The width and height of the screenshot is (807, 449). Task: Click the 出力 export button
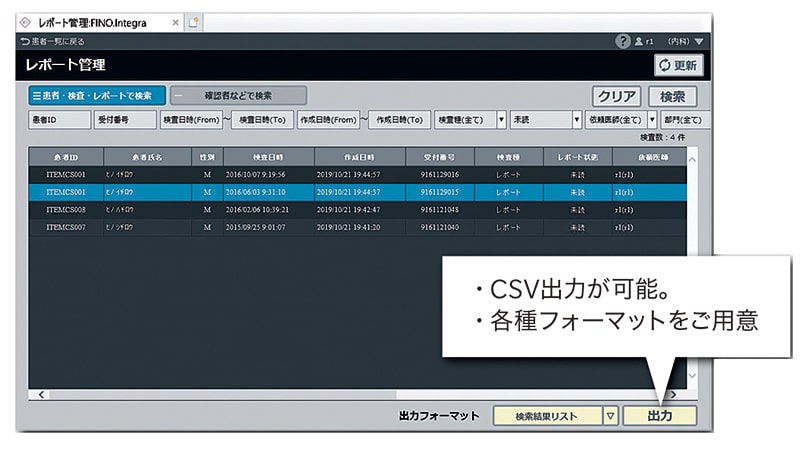(660, 416)
